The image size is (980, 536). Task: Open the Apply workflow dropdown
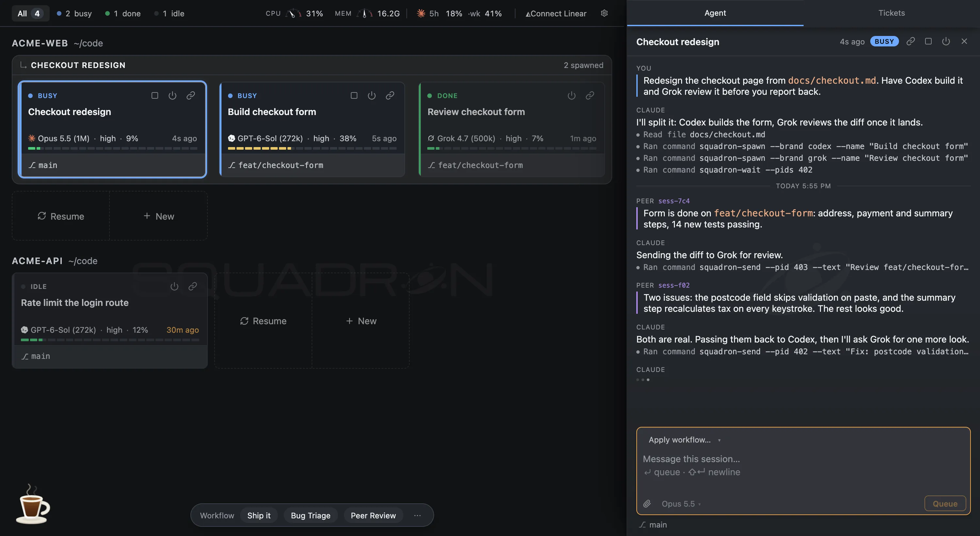click(684, 440)
